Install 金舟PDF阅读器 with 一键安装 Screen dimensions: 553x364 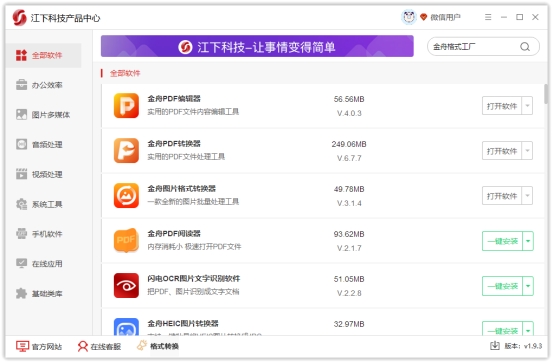point(502,241)
